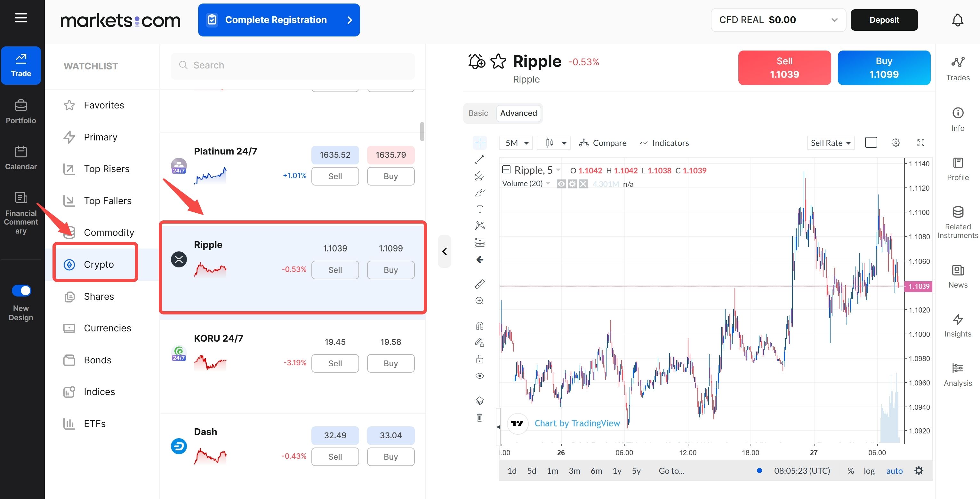This screenshot has width=980, height=499.
Task: Open the Insights panel
Action: (x=958, y=326)
